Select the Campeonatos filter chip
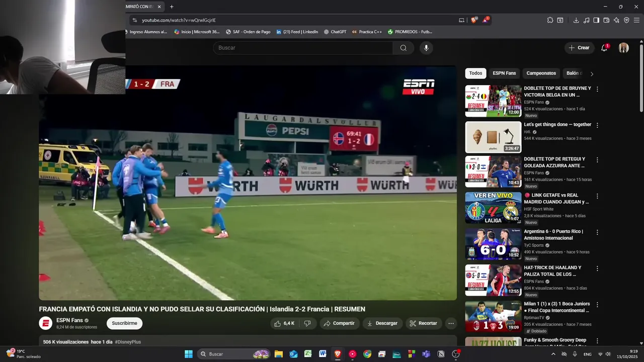Viewport: 644px width, 362px height. 541,73
